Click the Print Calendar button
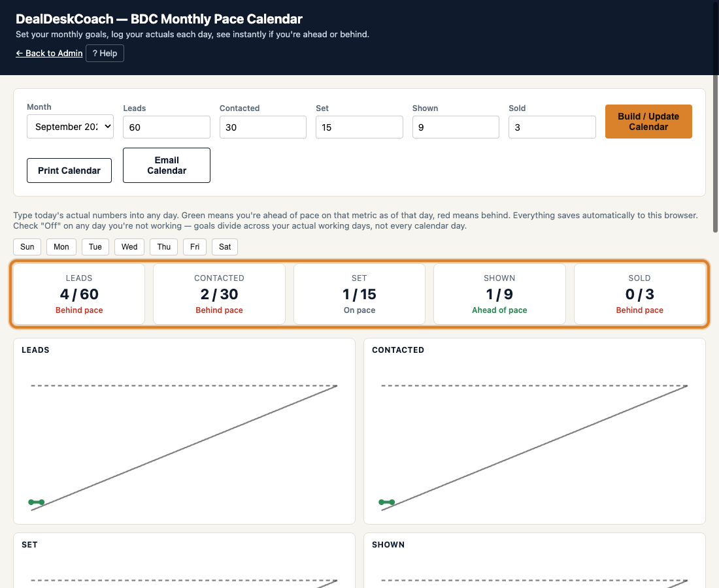719x588 pixels. (69, 171)
